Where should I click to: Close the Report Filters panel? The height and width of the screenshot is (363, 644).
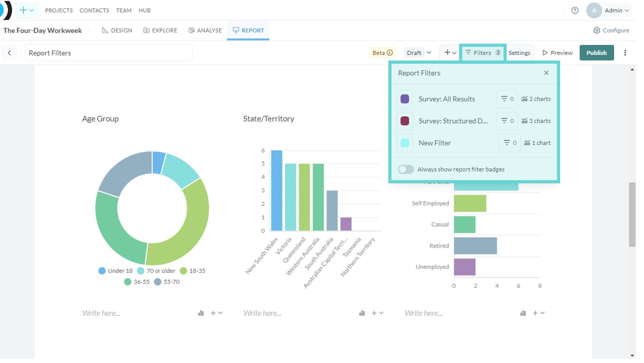click(x=546, y=73)
